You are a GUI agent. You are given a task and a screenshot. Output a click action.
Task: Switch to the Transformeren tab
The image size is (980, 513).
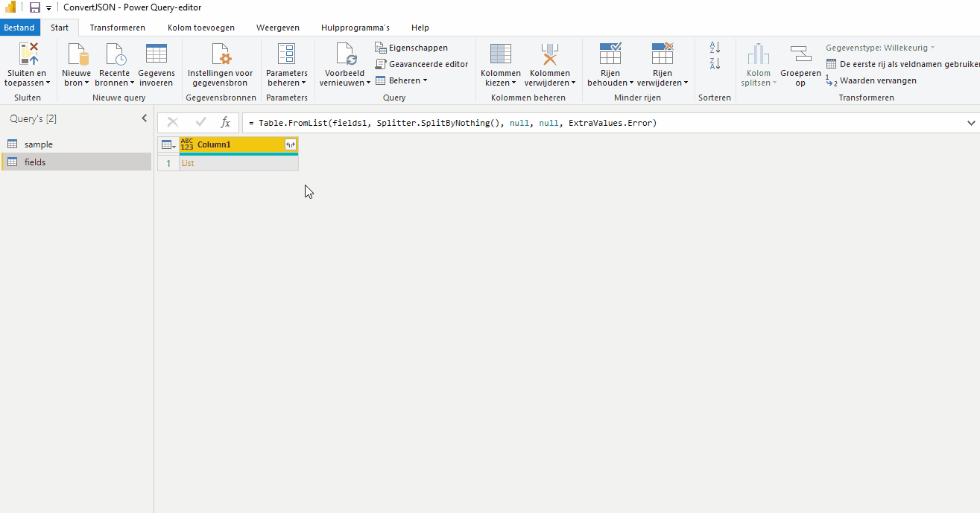(118, 28)
